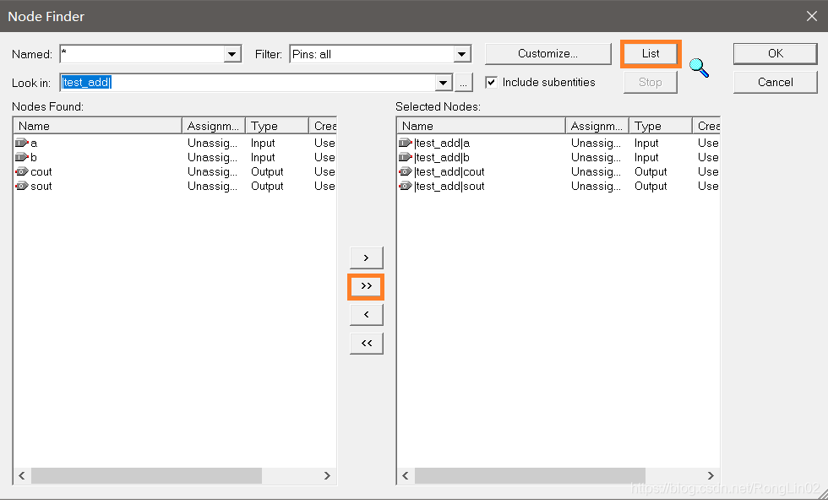The image size is (828, 504).
Task: Click Type column header in Nodes Found
Action: coord(277,126)
